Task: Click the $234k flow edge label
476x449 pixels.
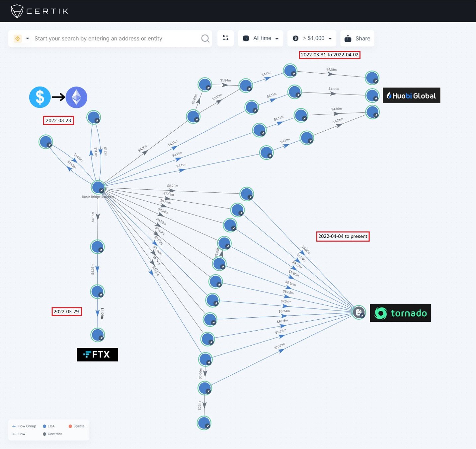Action: click(199, 405)
